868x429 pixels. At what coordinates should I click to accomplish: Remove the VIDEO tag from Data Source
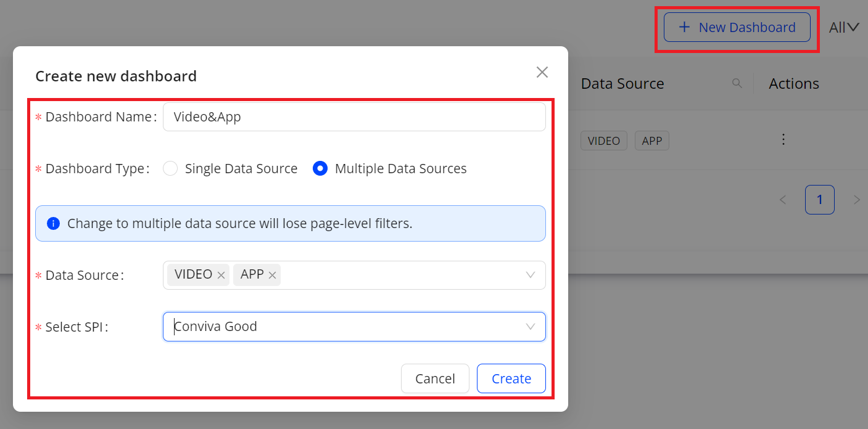coord(221,276)
